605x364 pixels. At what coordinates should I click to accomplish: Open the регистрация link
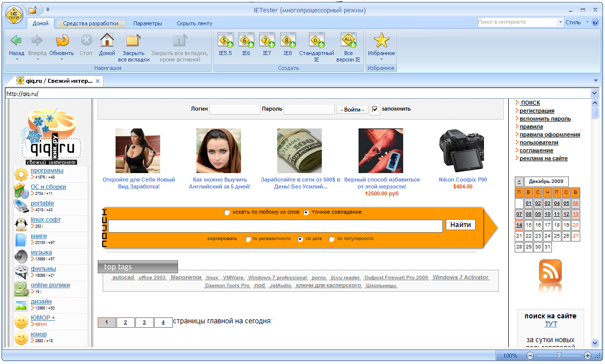(x=537, y=111)
